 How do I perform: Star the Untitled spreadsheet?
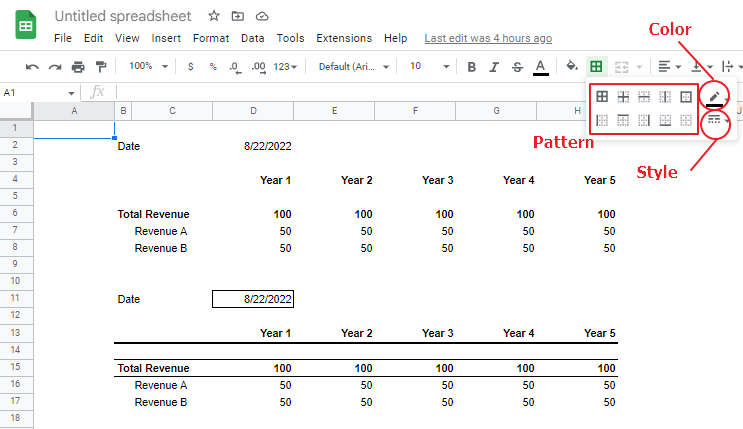click(x=214, y=16)
